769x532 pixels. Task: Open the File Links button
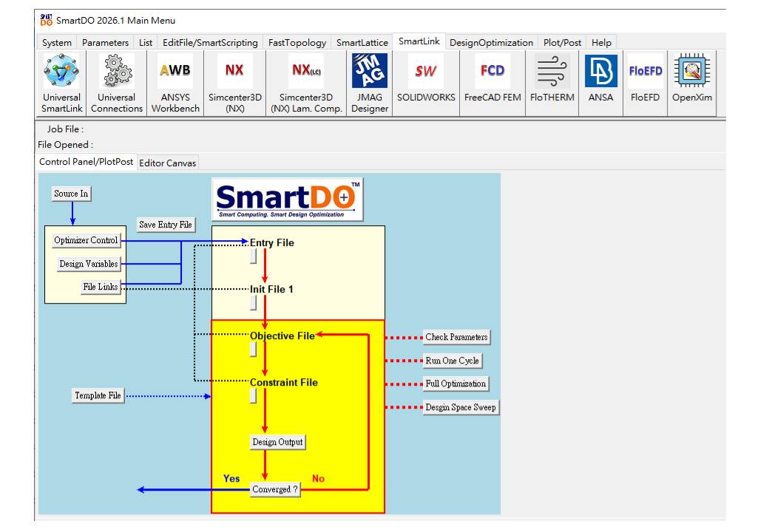click(x=101, y=287)
